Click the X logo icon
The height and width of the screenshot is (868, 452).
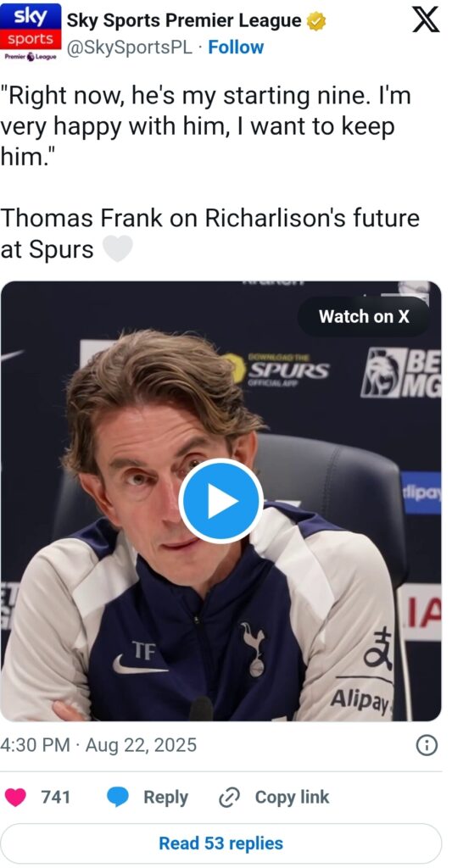click(x=426, y=21)
